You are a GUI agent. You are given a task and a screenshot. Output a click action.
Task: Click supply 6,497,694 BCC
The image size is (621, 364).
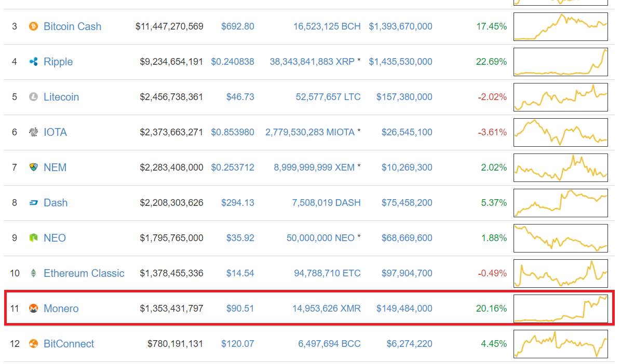click(329, 343)
